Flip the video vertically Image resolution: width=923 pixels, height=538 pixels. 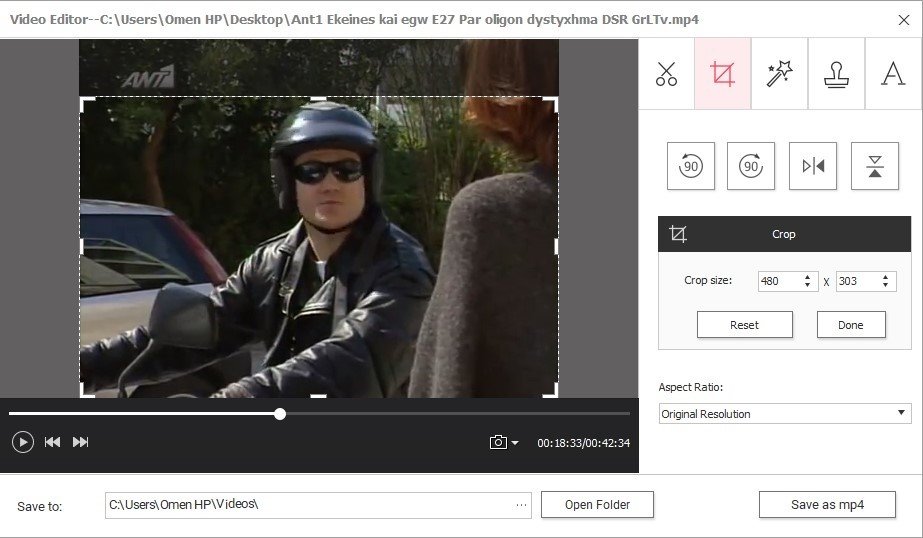click(x=875, y=166)
